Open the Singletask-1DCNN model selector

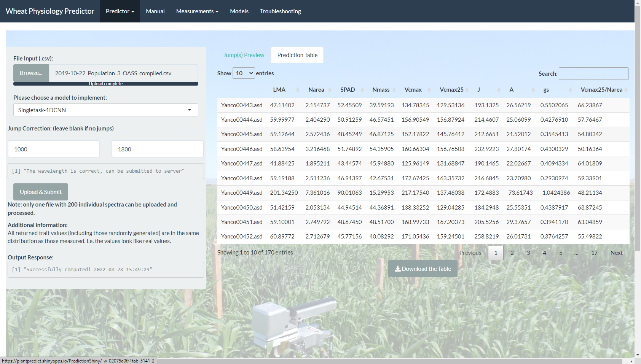[105, 110]
